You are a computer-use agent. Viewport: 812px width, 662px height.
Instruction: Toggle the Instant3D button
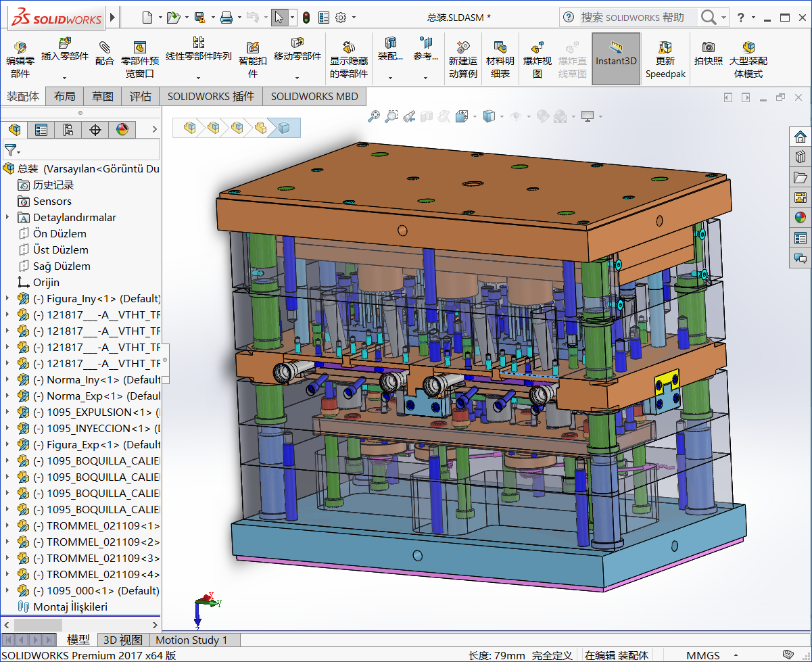[616, 59]
